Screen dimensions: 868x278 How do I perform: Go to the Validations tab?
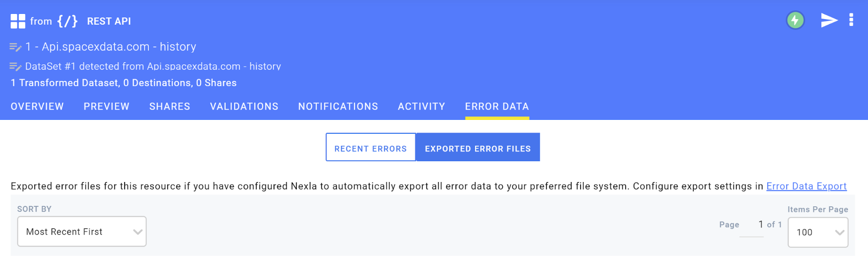(x=244, y=106)
